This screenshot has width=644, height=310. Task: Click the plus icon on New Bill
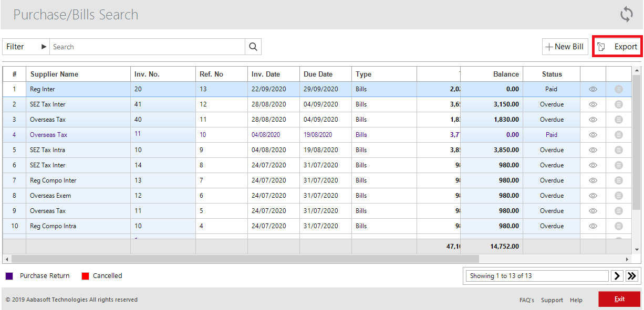[550, 47]
